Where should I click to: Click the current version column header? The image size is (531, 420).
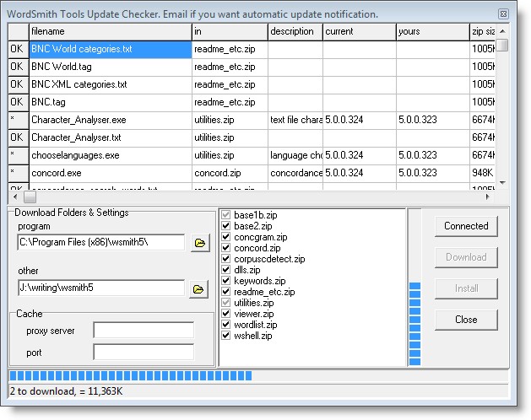click(359, 31)
